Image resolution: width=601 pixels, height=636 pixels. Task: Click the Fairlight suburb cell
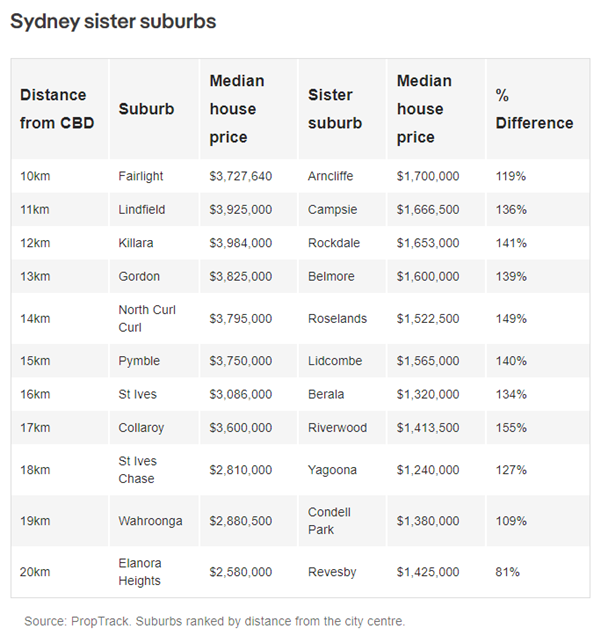pos(141,176)
